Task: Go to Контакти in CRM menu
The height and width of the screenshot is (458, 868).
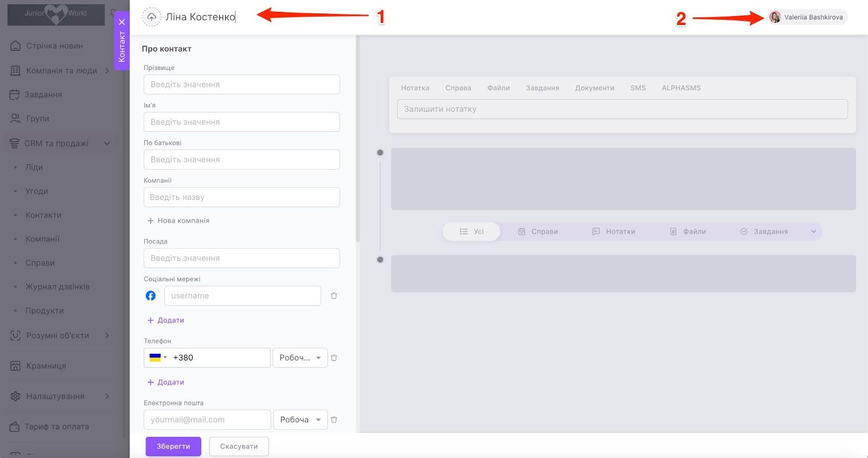Action: tap(43, 215)
